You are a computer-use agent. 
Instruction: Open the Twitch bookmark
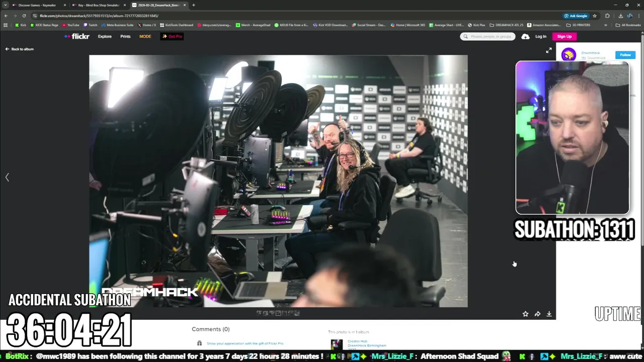coord(91,25)
